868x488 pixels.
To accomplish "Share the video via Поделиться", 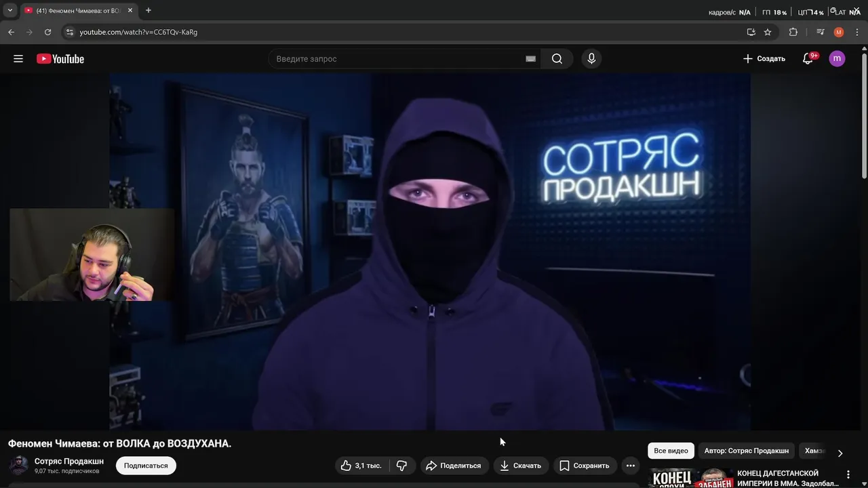I will (453, 466).
